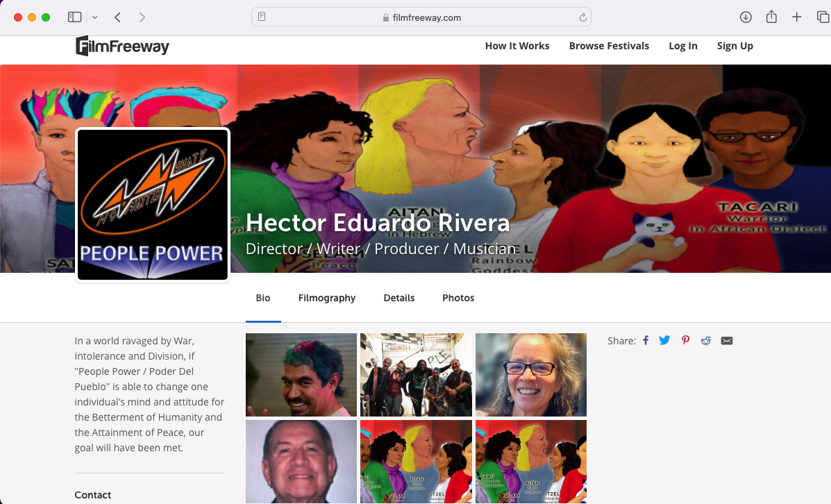Click Director / Writer / Producer / Musician subtitle
The width and height of the screenshot is (831, 504).
click(x=380, y=249)
